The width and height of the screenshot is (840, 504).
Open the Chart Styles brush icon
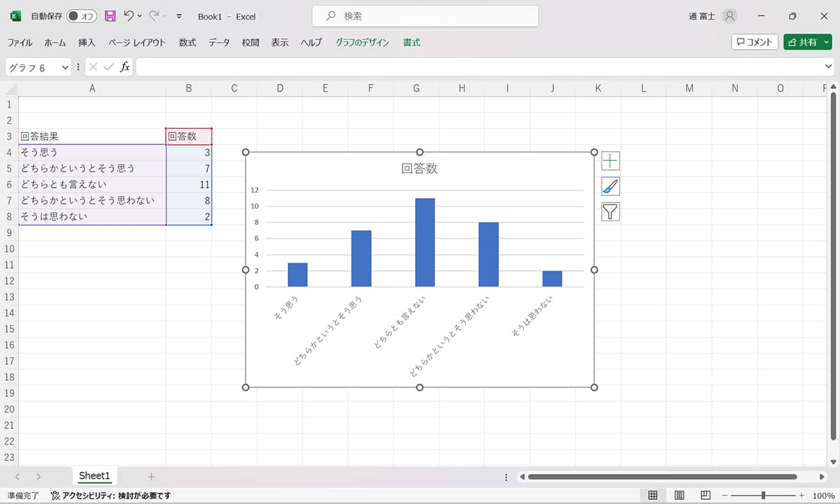pyautogui.click(x=610, y=185)
